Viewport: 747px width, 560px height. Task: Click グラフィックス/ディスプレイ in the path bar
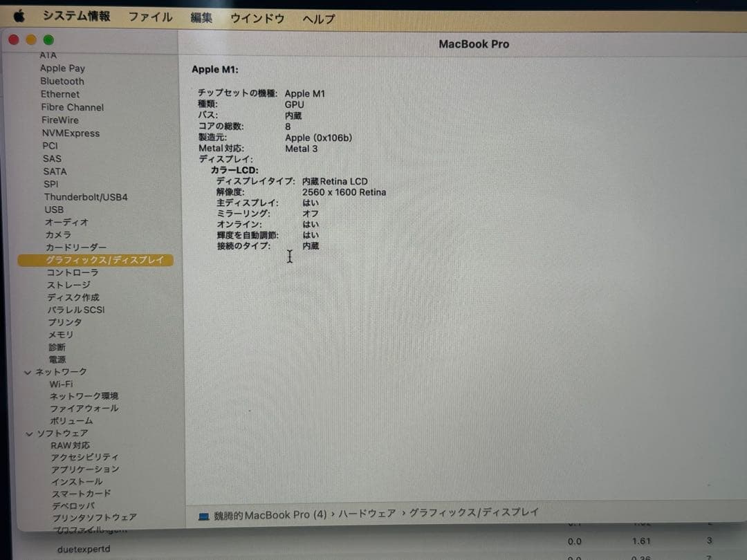(x=474, y=512)
